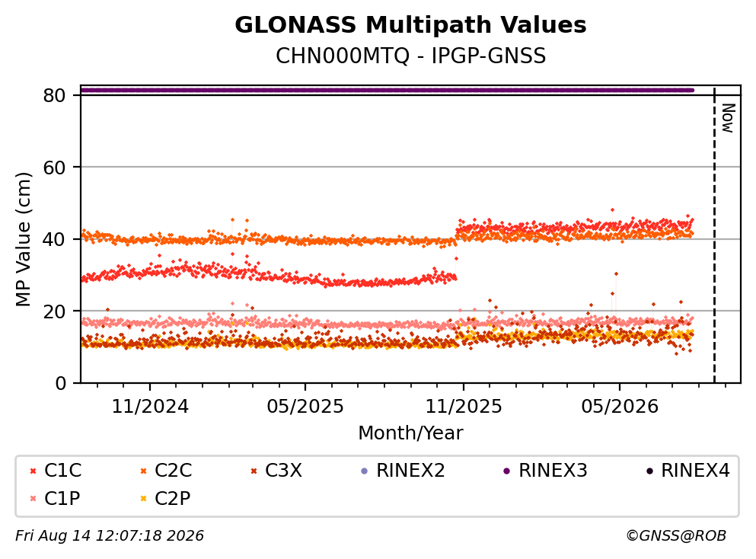Viewport: 756px width, 559px height.
Task: Click the dashed Now vertical line
Action: (714, 235)
